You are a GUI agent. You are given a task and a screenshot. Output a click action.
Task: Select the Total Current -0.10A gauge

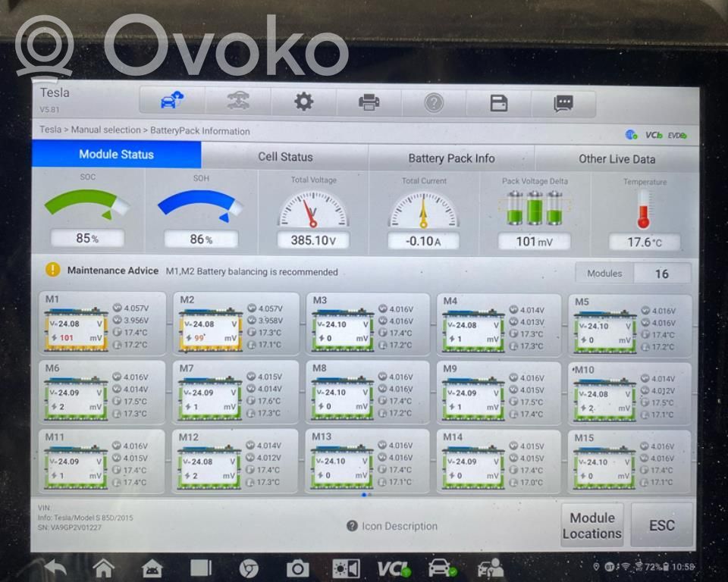pos(423,214)
